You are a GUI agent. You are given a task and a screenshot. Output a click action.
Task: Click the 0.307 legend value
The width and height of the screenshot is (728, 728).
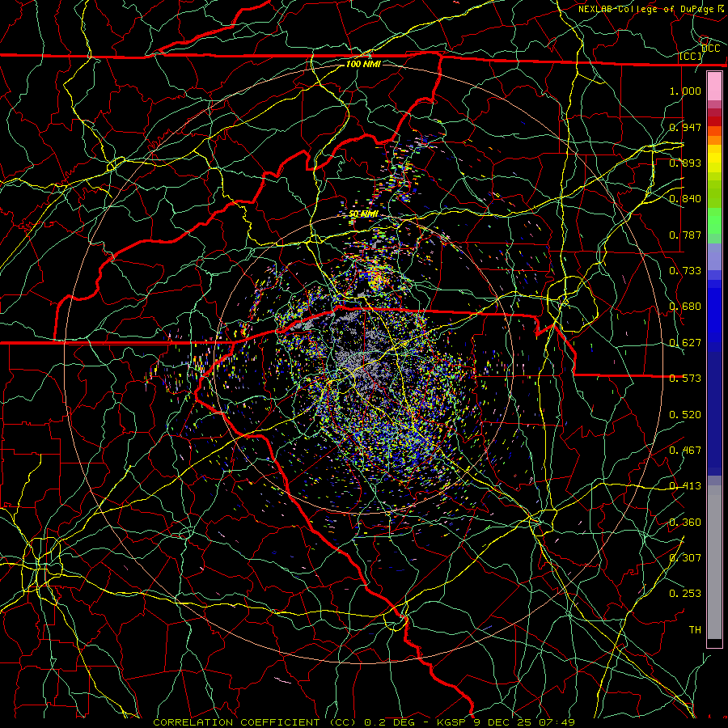(685, 558)
